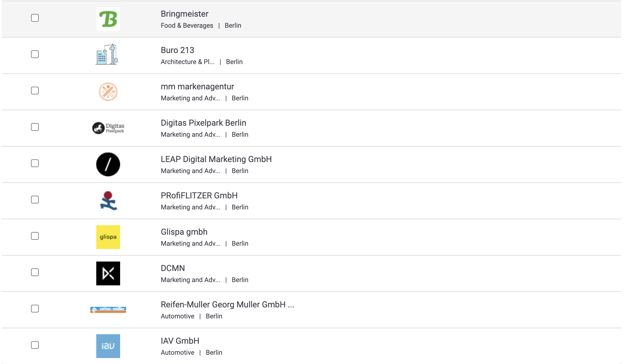Open LEAP Digital Marketing GmbH name

216,159
